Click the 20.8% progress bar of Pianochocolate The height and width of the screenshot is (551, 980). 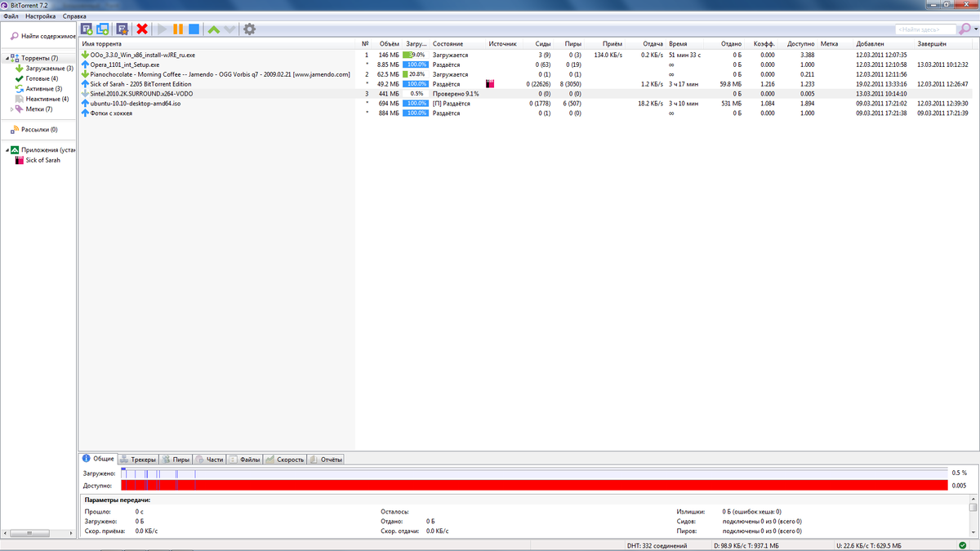pyautogui.click(x=416, y=74)
